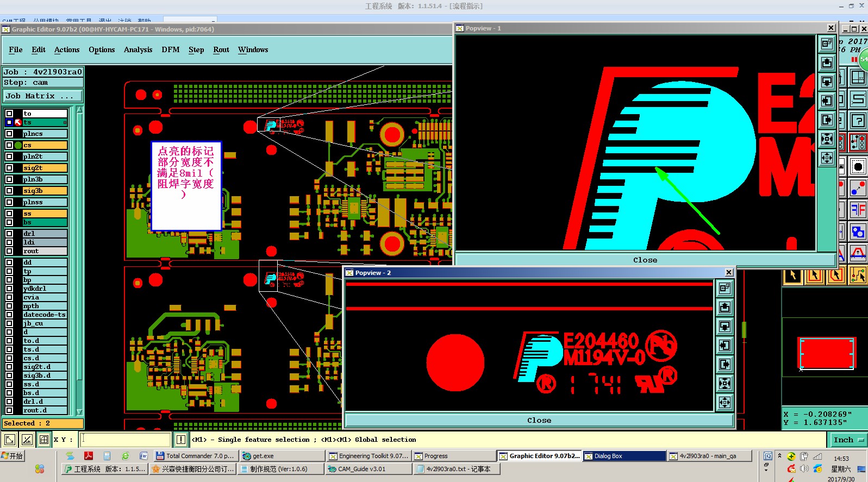Click the X Y coordinate input field

[126, 440]
